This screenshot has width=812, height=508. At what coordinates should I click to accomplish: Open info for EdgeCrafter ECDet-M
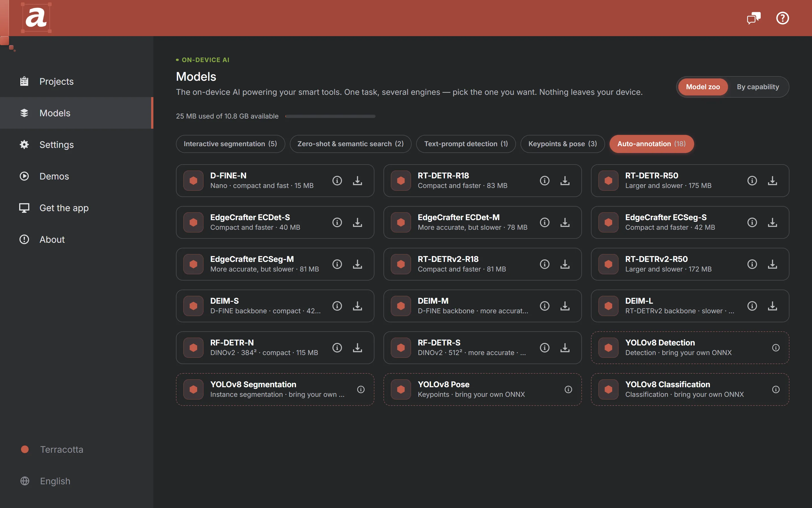point(544,222)
